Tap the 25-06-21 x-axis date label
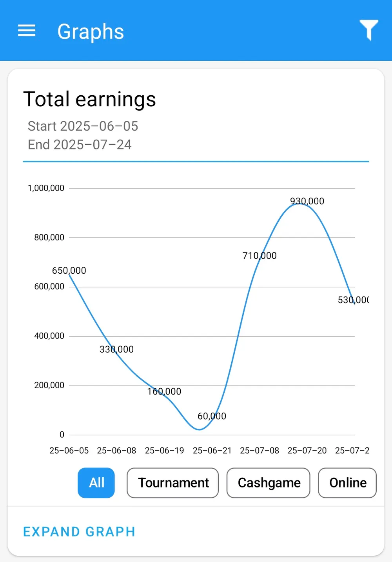Viewport: 392px width, 562px height. point(212,451)
